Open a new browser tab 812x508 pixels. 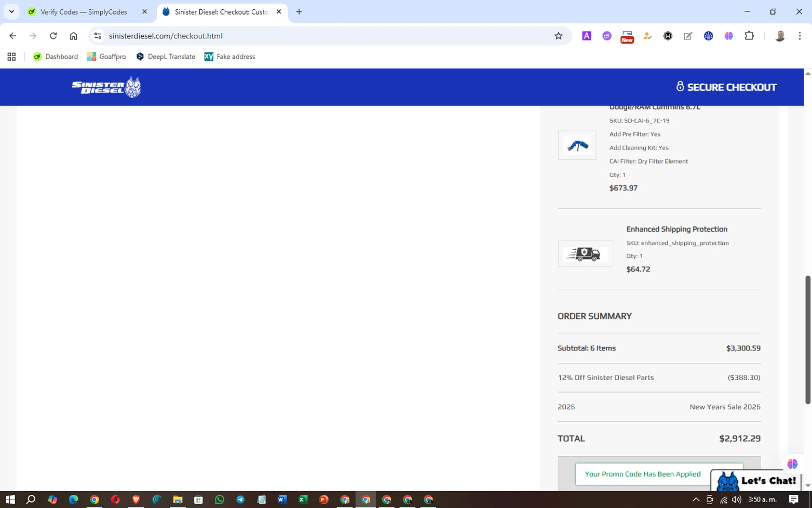(299, 11)
